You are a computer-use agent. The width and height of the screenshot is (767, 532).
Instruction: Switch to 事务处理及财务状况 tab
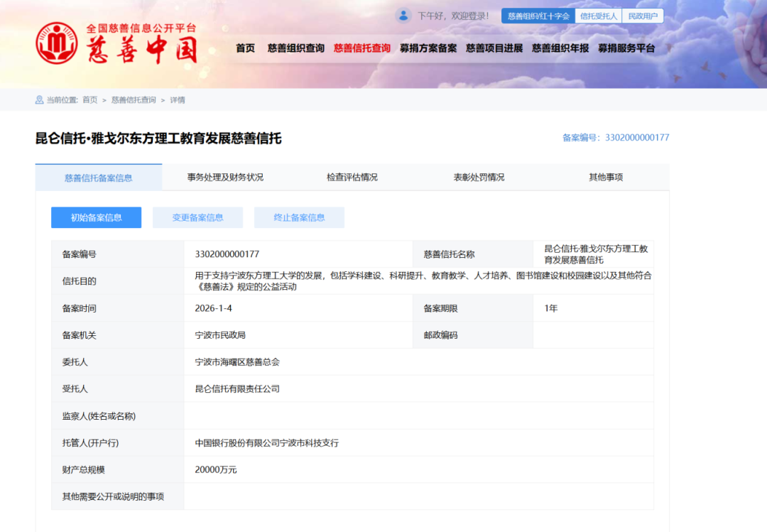pos(225,178)
